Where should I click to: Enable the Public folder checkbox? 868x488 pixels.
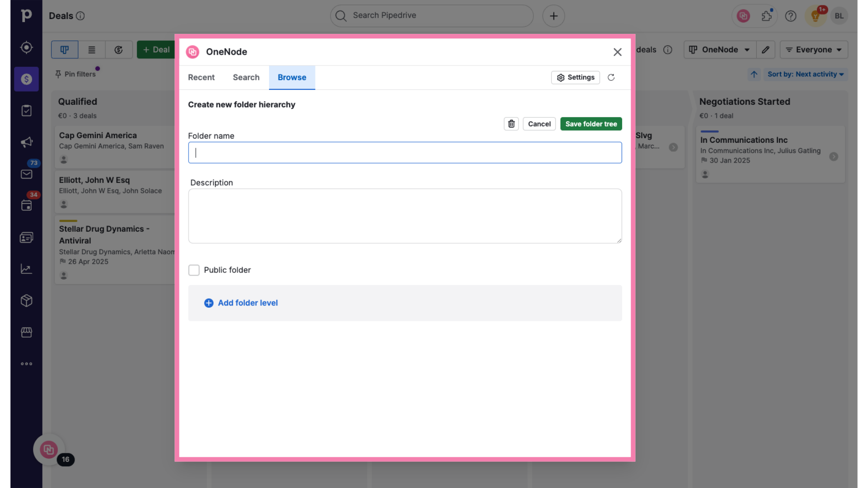(x=194, y=270)
